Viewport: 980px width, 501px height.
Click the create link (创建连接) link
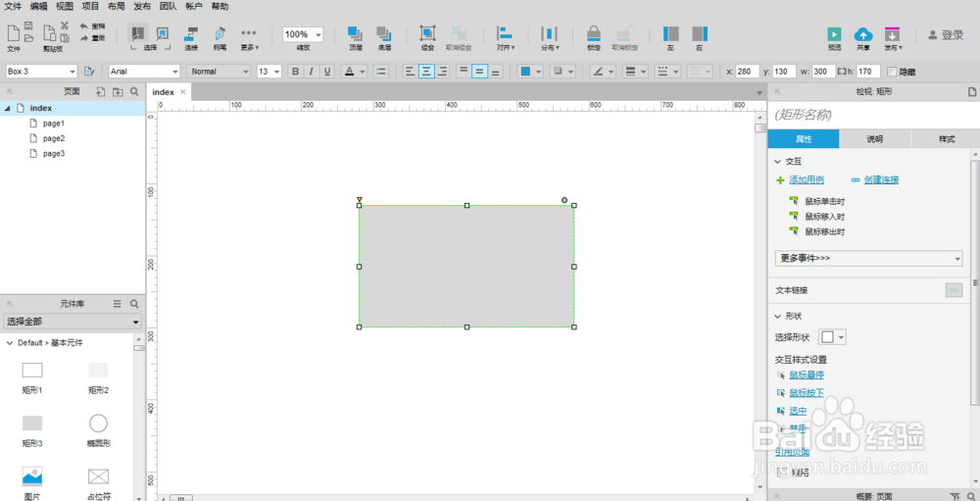tap(881, 180)
